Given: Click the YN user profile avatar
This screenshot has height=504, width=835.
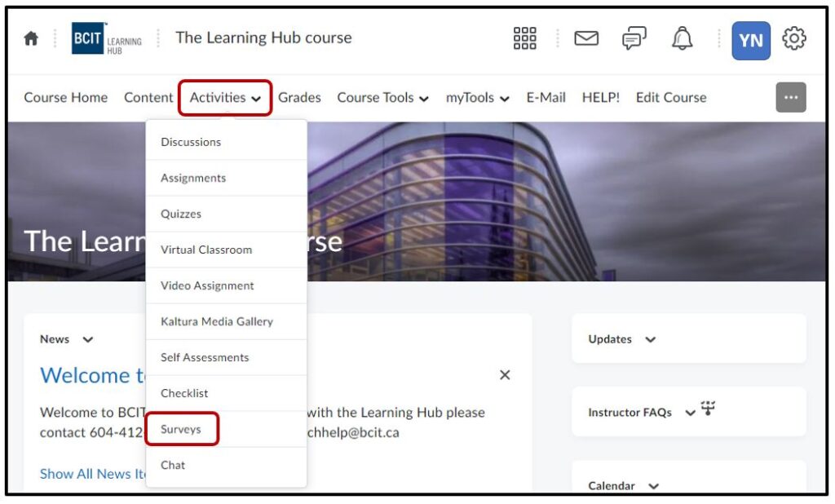Looking at the screenshot, I should tap(750, 40).
